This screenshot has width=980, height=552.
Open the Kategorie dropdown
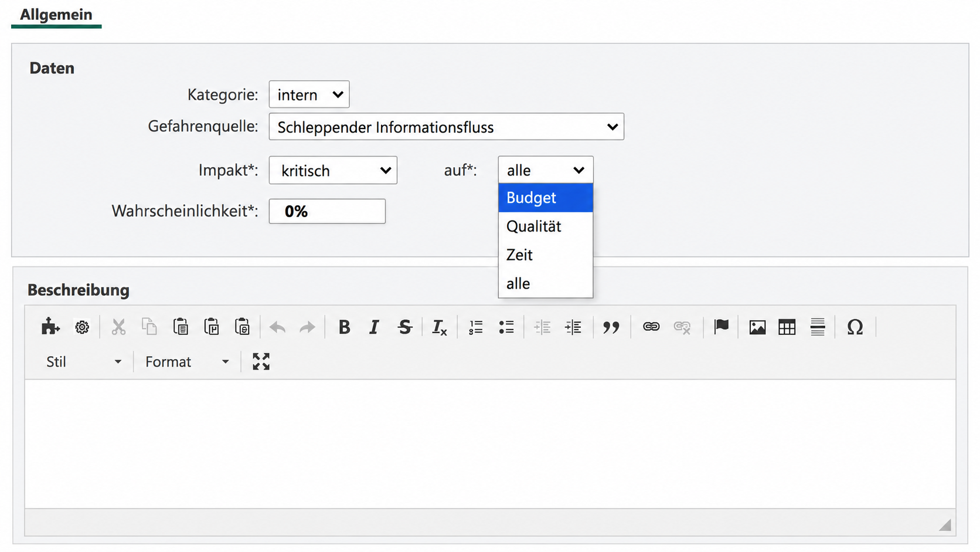309,94
